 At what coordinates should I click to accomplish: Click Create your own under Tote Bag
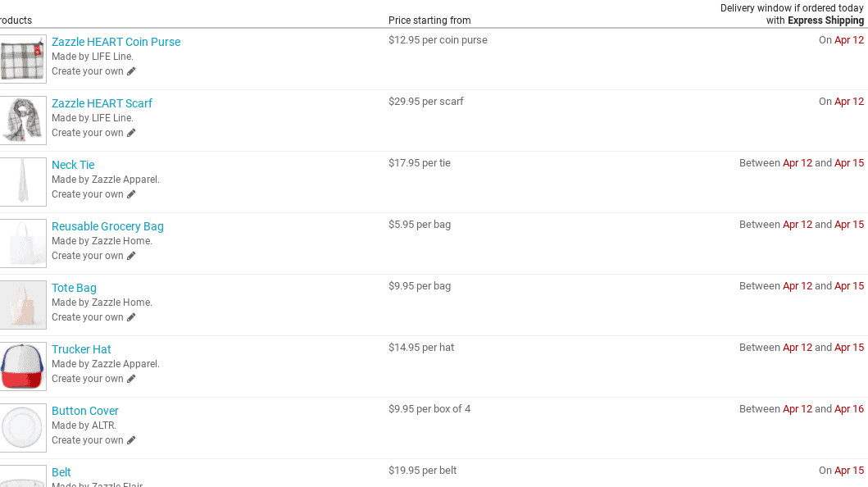[88, 317]
